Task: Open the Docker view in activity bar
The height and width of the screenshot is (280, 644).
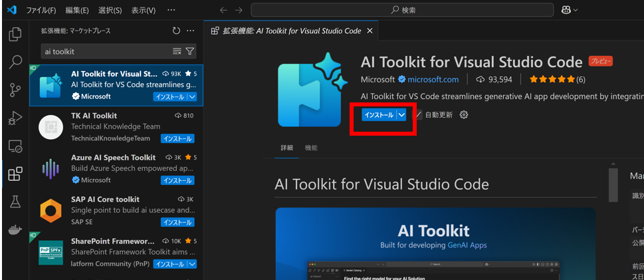Action: [x=15, y=229]
